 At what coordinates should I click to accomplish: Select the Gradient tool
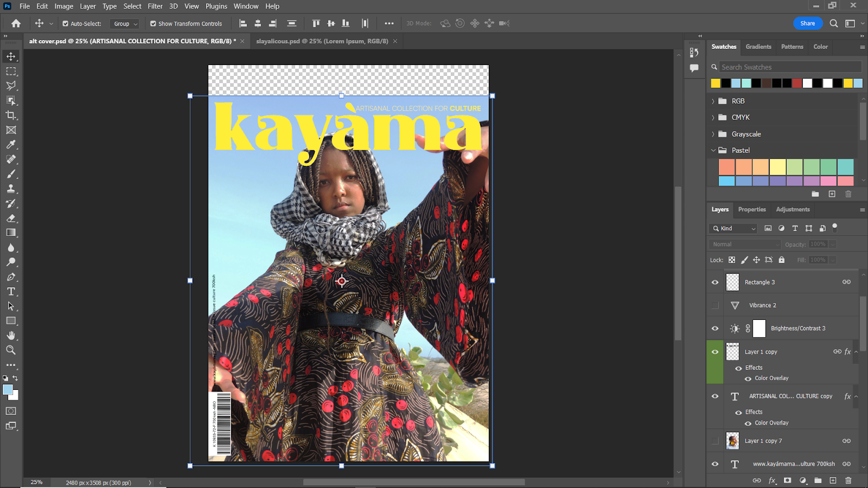[x=11, y=233]
